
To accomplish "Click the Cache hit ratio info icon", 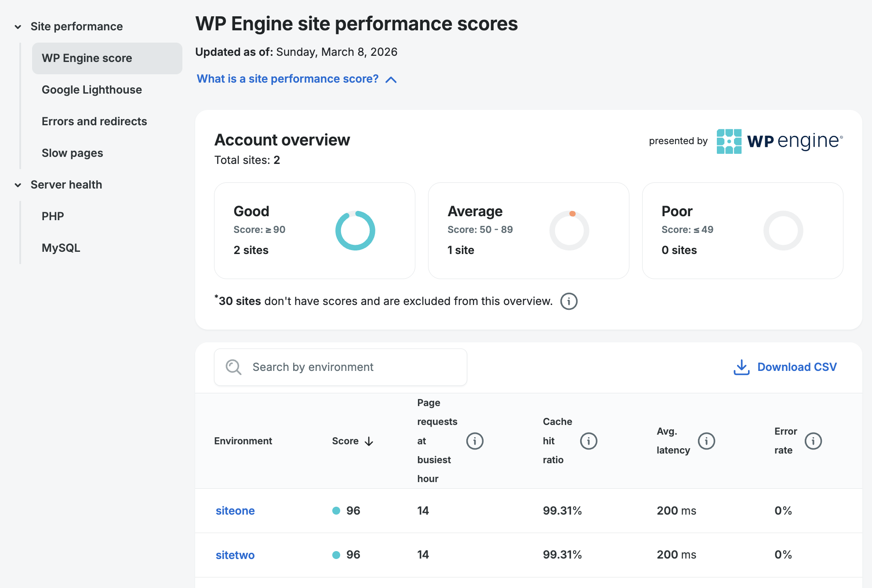I will pyautogui.click(x=589, y=441).
